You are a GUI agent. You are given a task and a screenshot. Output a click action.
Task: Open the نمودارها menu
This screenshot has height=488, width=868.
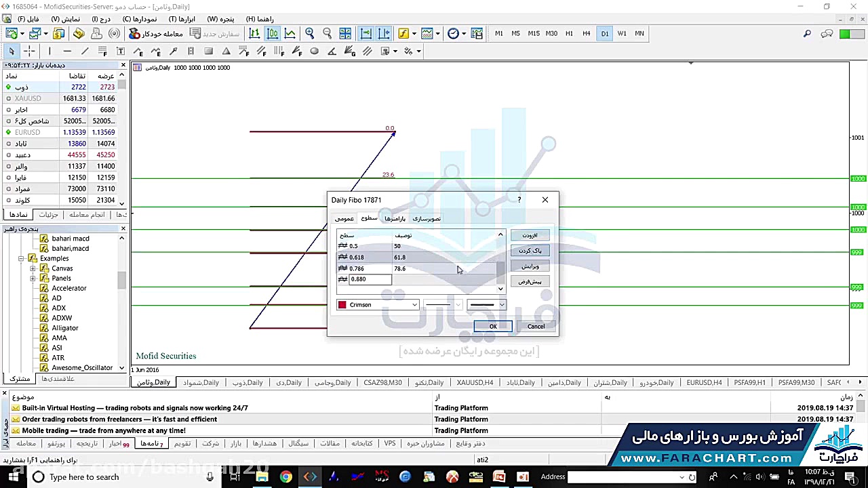[x=140, y=19]
